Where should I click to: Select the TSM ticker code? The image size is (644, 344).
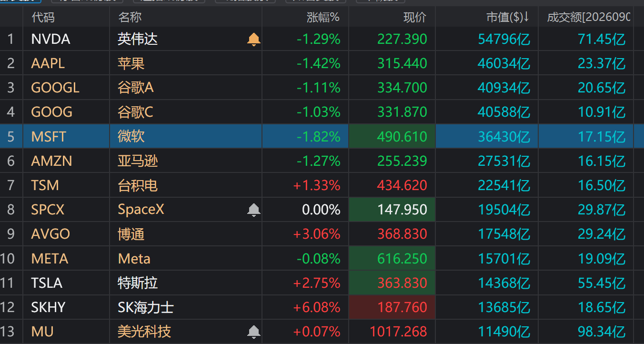pos(45,185)
